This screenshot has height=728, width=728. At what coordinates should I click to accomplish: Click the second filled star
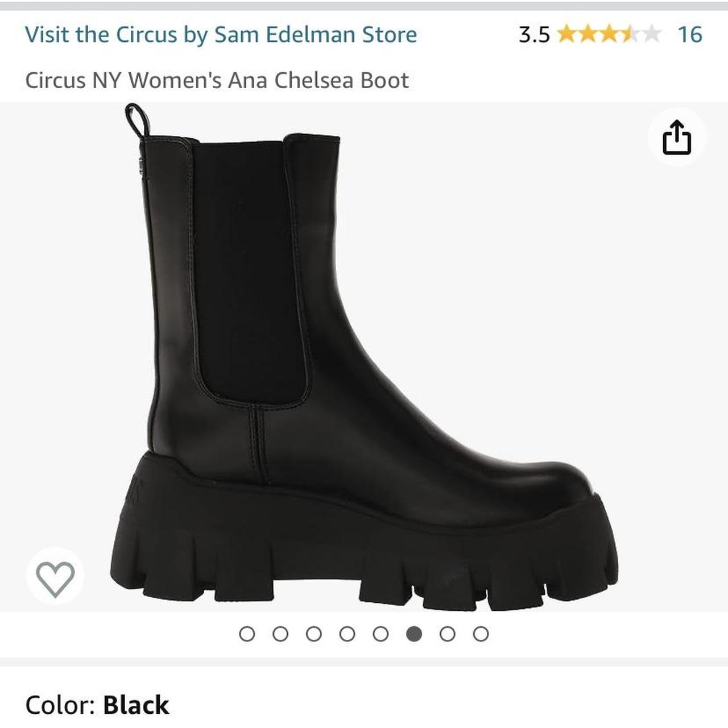point(587,35)
